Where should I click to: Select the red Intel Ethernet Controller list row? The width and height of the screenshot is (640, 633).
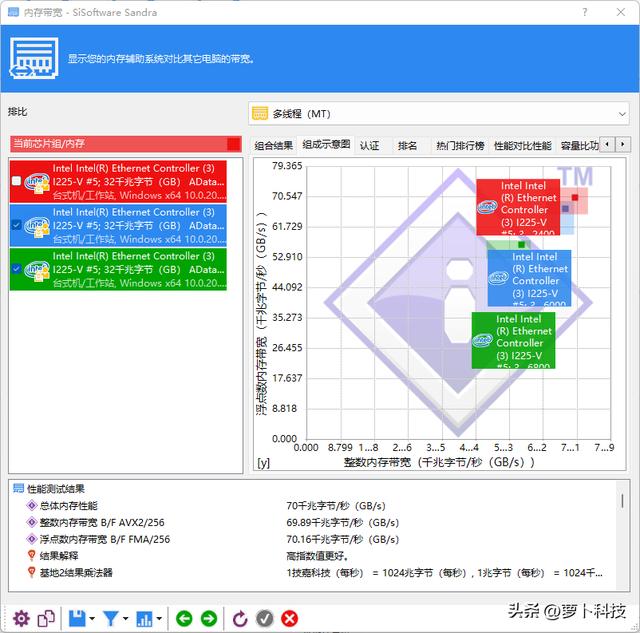[x=118, y=181]
